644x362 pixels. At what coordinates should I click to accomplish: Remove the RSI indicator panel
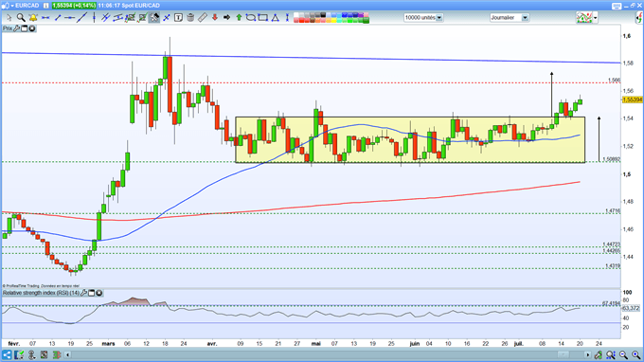pyautogui.click(x=99, y=293)
